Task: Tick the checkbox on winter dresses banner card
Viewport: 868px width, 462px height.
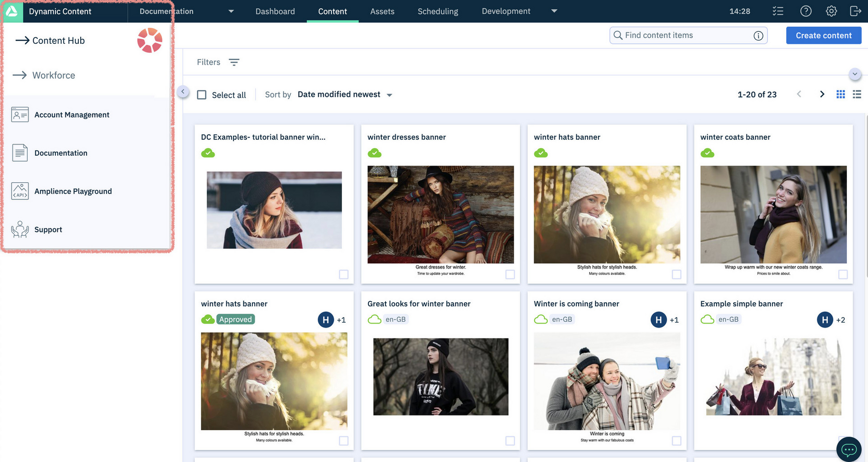Action: 510,274
